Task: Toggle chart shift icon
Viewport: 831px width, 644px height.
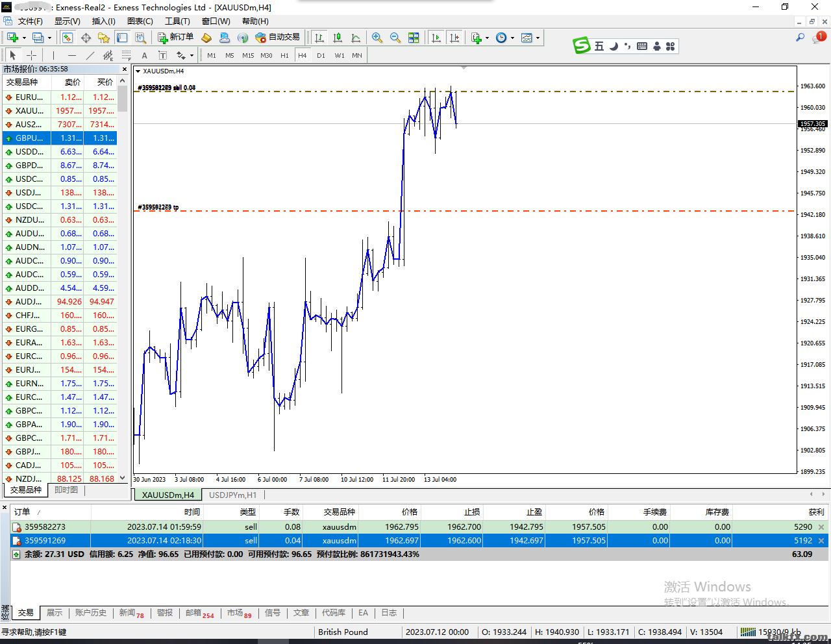Action: point(454,38)
